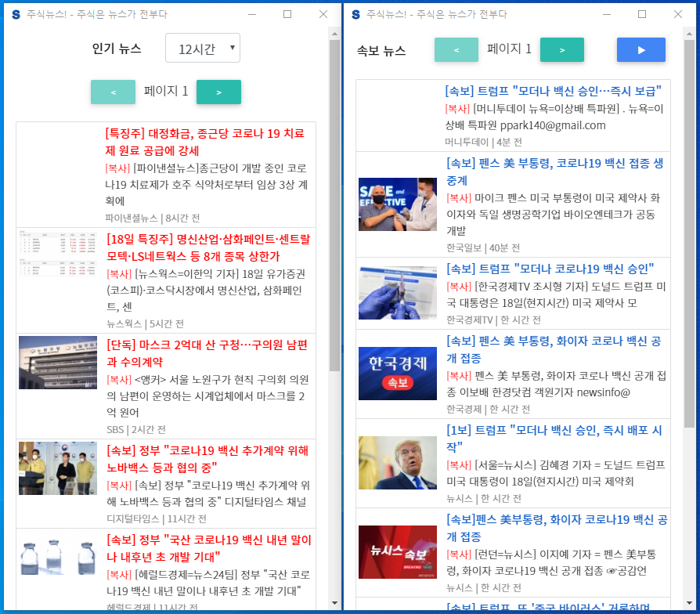Image resolution: width=700 pixels, height=614 pixels.
Task: Open the 12시간 time range dropdown
Action: (x=202, y=48)
